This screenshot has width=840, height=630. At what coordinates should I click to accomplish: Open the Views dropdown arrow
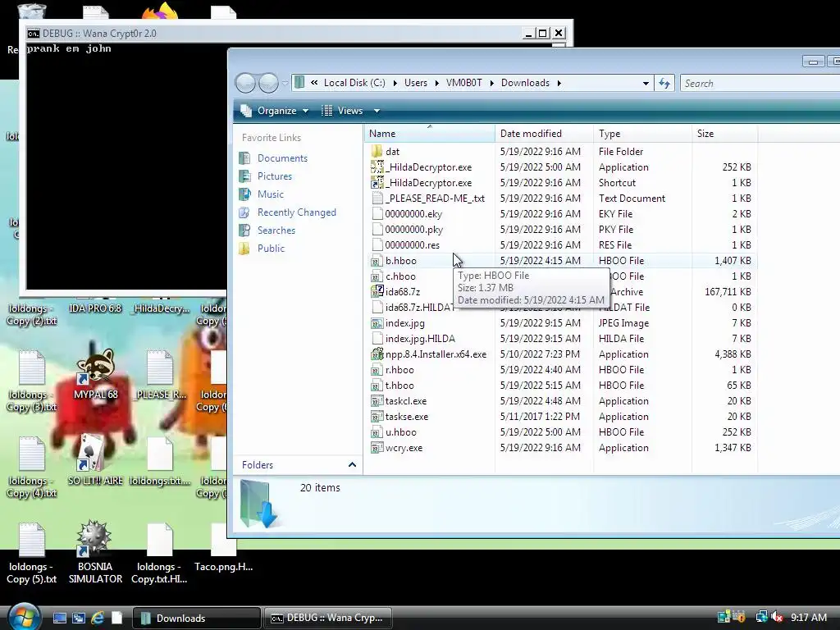point(377,111)
